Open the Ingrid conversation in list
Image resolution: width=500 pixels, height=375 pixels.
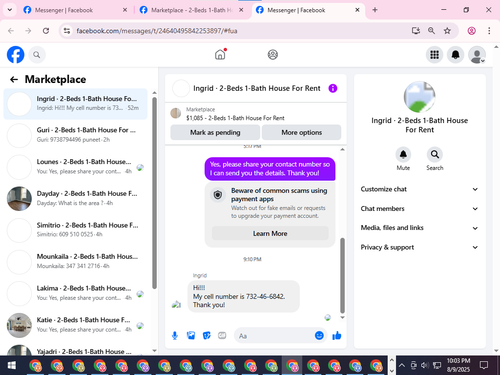[75, 104]
